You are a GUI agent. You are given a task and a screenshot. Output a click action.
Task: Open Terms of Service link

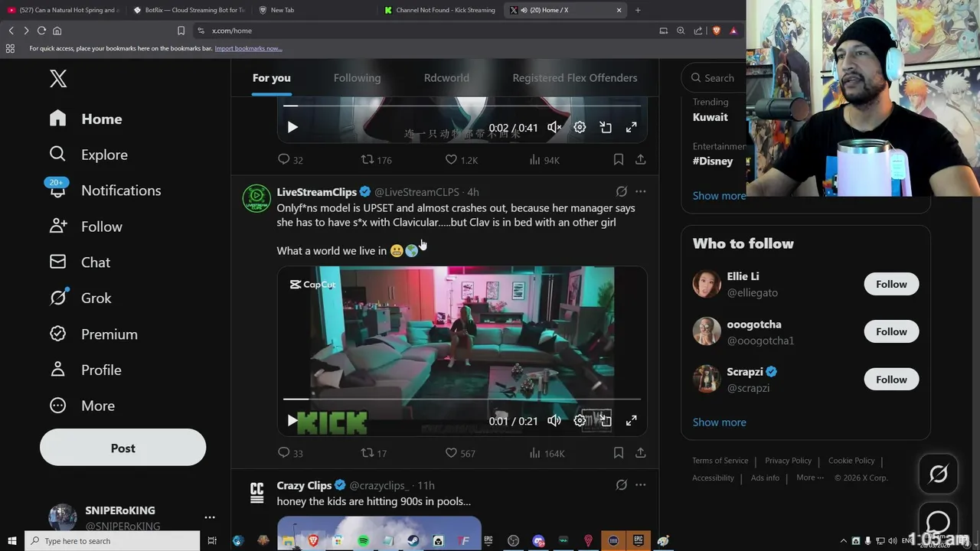pyautogui.click(x=720, y=461)
